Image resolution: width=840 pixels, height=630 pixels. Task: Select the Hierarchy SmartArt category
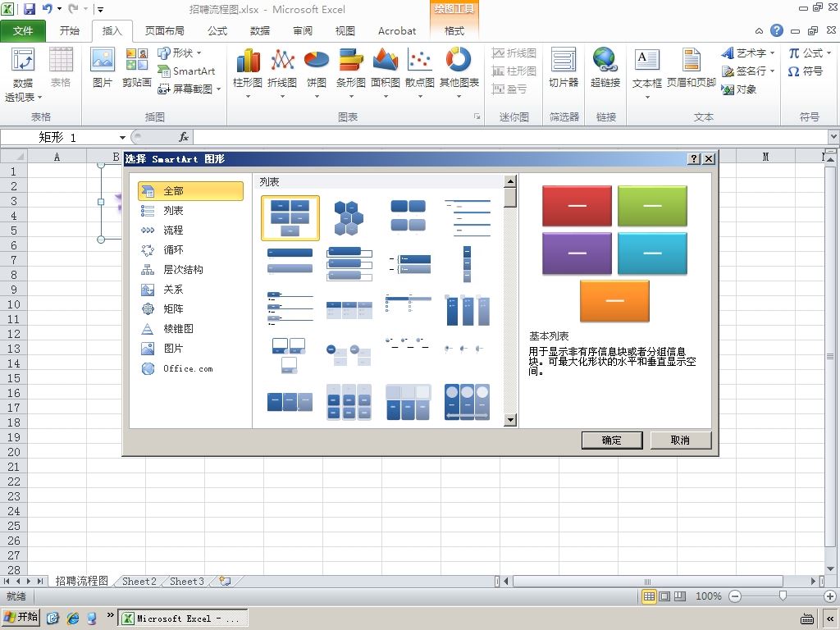tap(190, 270)
